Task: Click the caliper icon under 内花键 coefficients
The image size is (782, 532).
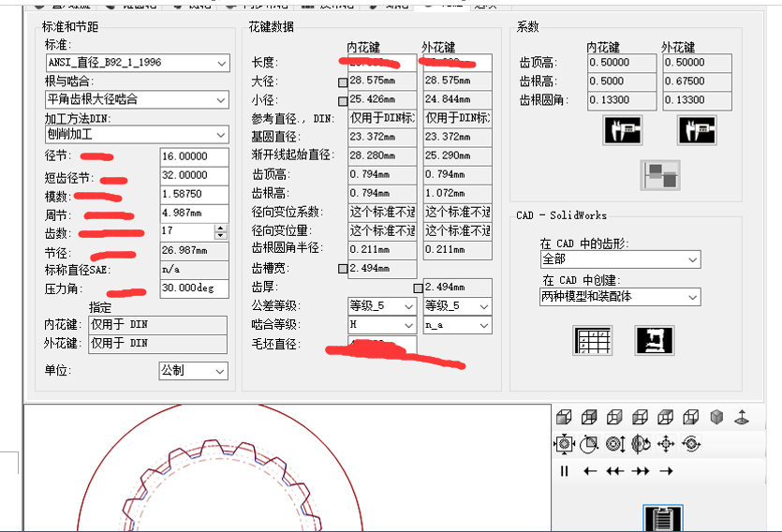Action: pos(623,130)
